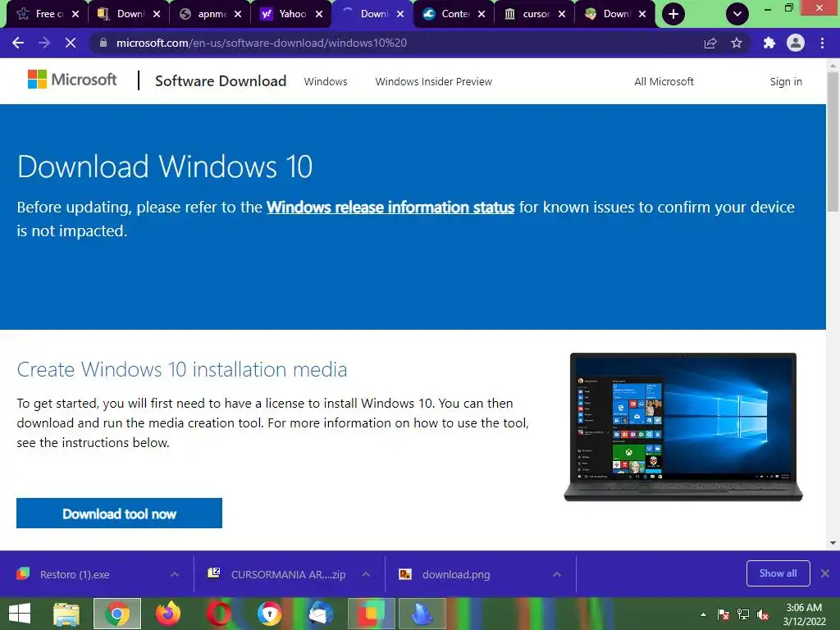Click the Create Windows 10 installation media heading

[182, 370]
